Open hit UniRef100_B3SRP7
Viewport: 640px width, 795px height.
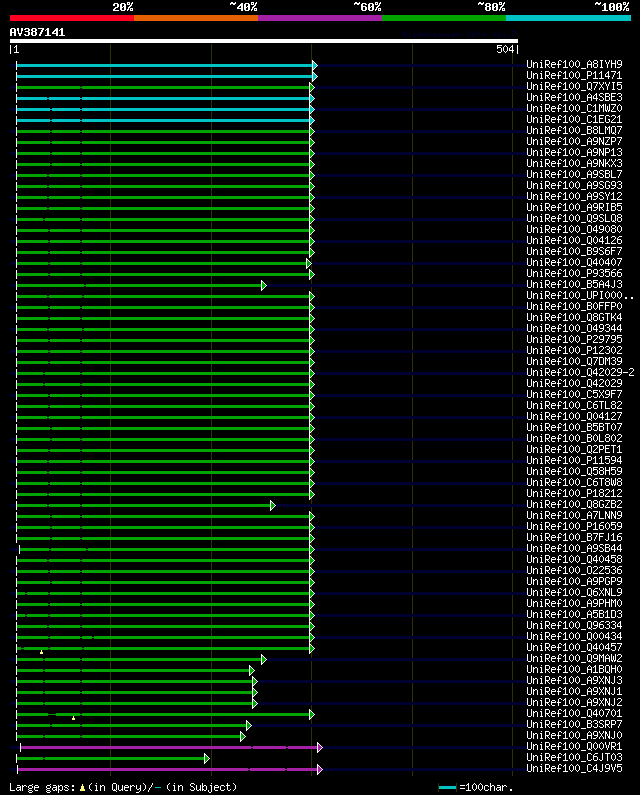(574, 725)
